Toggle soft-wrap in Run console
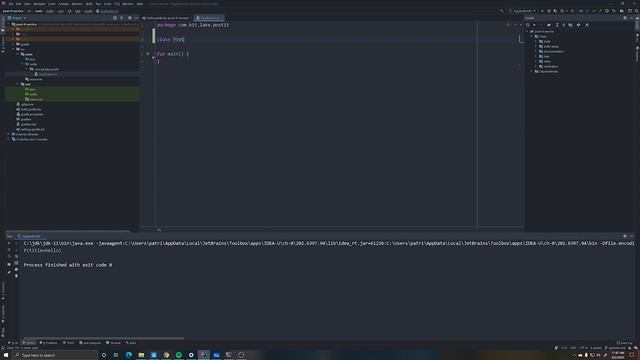The height and width of the screenshot is (360, 640). (16, 256)
